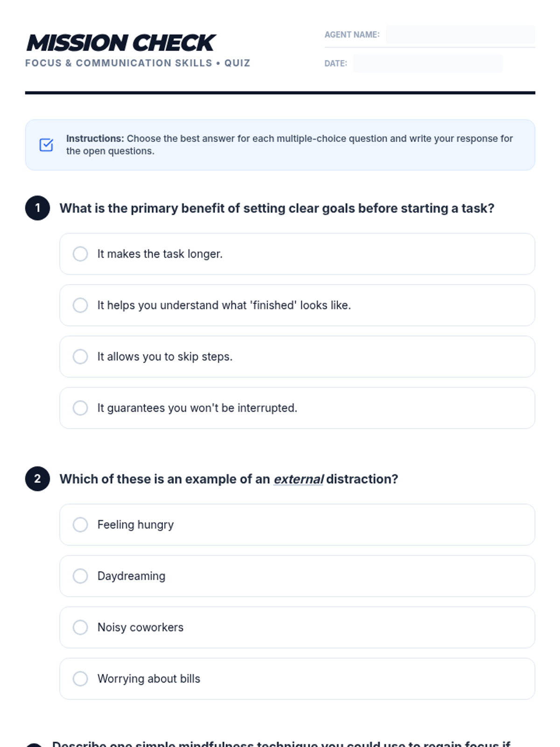Click the checkbox icon beside Instructions
Image resolution: width=560 pixels, height=747 pixels.
pos(46,145)
